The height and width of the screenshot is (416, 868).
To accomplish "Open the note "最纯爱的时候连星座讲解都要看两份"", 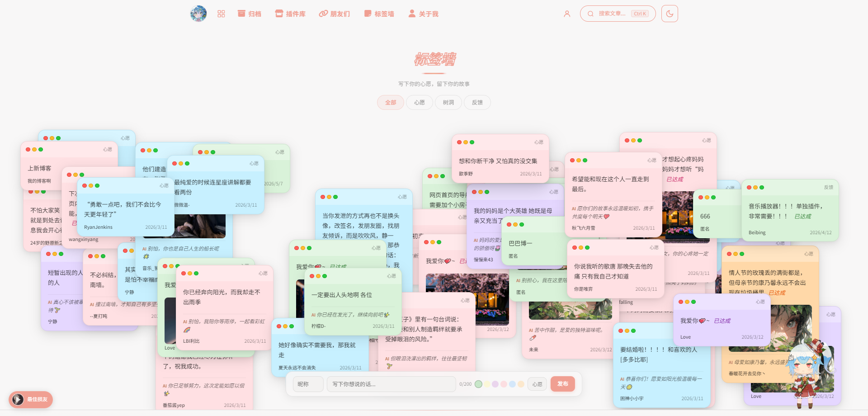I will click(x=216, y=185).
